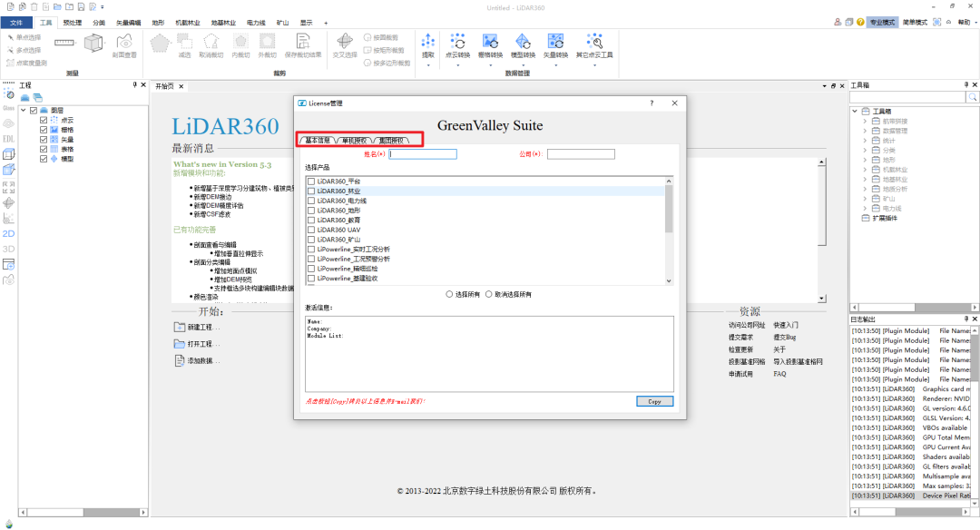Switch to the 单机授权 tab in License dialog
Image resolution: width=980 pixels, height=530 pixels.
tap(355, 141)
